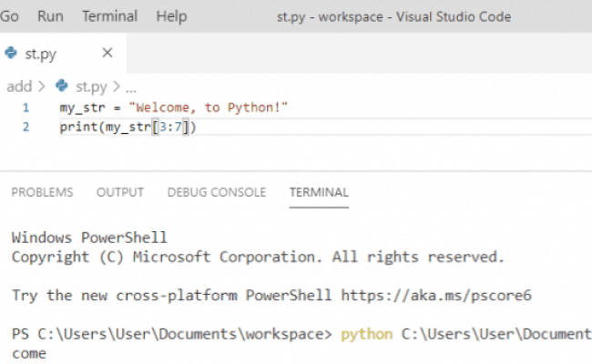This screenshot has height=364, width=592.
Task: Click the Python icon in the breadcrumb
Action: [62, 86]
